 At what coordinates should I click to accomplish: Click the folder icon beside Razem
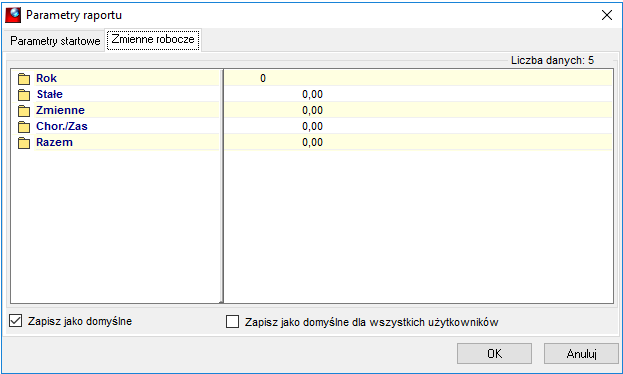(x=24, y=142)
